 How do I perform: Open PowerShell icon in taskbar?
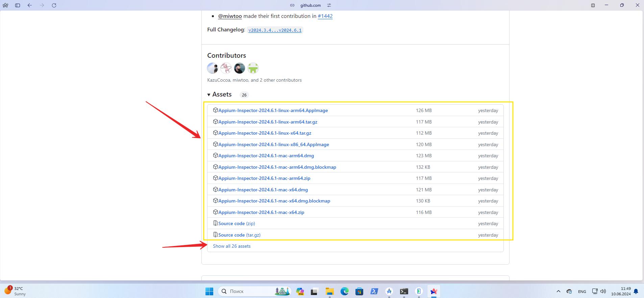pyautogui.click(x=374, y=291)
